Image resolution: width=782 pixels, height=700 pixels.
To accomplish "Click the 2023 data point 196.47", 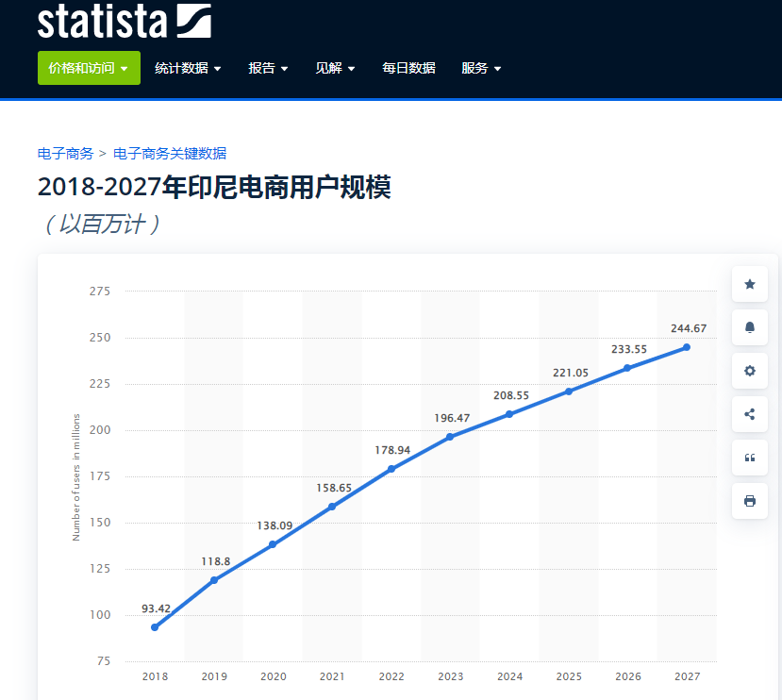I will click(450, 437).
